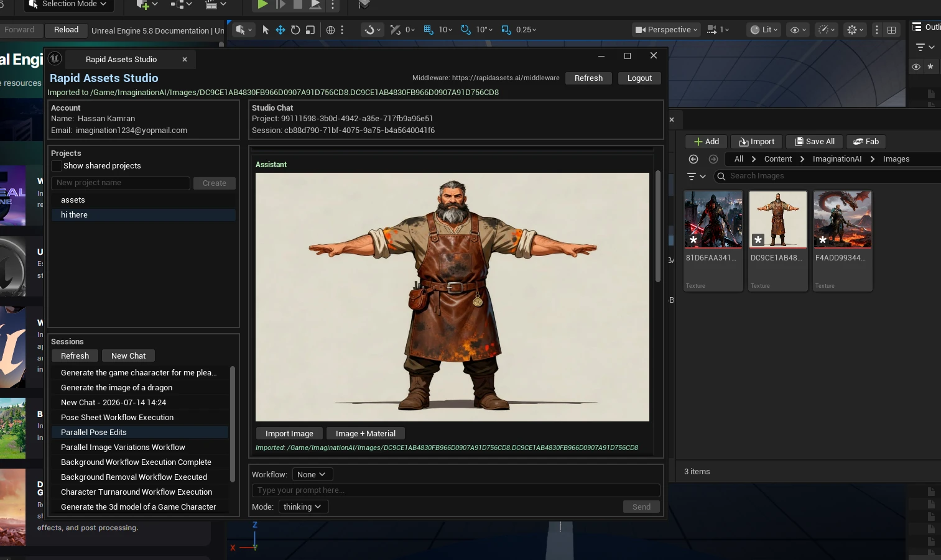This screenshot has width=941, height=560.
Task: Activate the Scale gizmo tool
Action: 310,30
